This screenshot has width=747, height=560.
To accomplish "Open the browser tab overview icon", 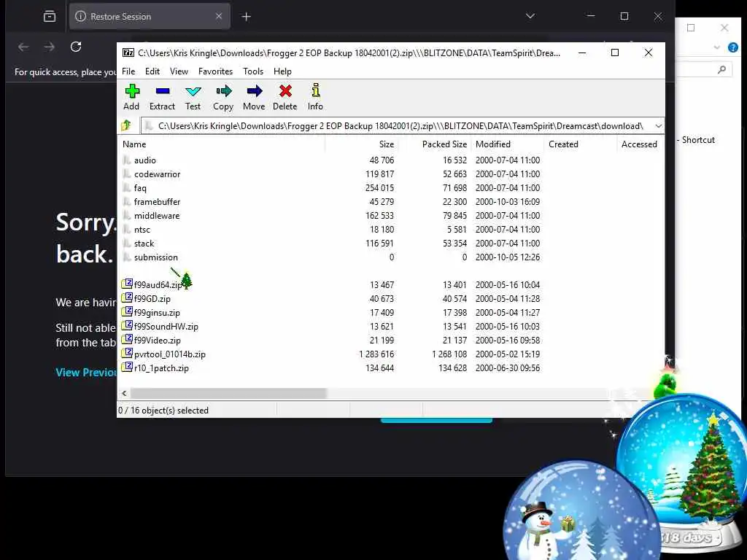I will (50, 17).
